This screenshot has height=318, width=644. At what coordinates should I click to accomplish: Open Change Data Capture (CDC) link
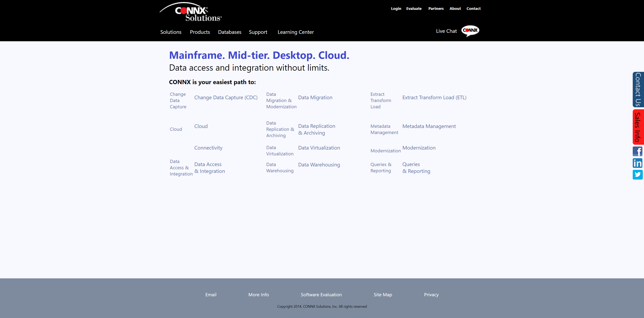pyautogui.click(x=226, y=97)
